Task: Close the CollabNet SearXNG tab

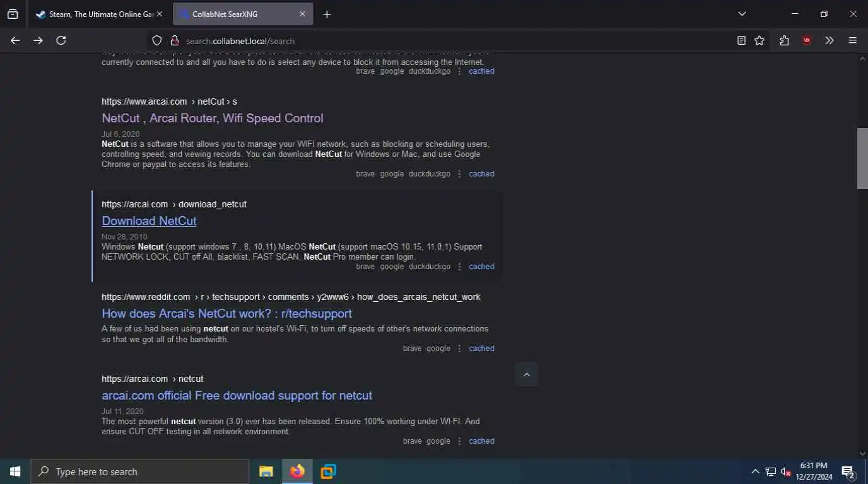Action: [302, 14]
